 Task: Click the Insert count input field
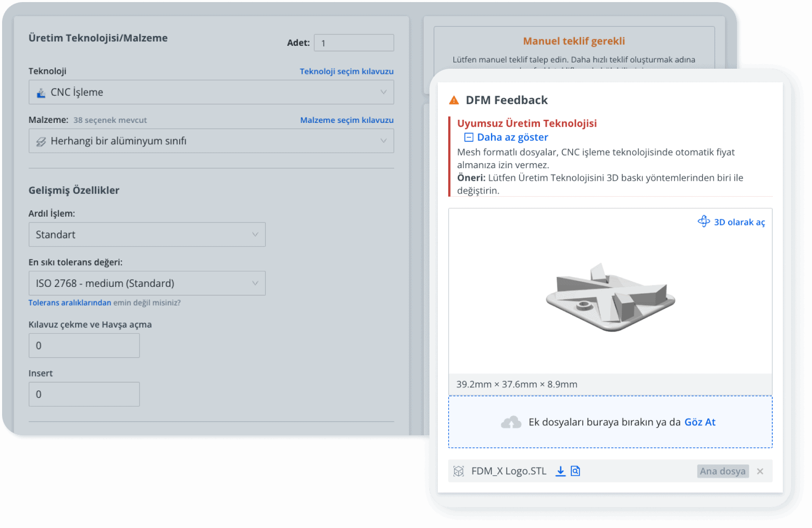[84, 395]
